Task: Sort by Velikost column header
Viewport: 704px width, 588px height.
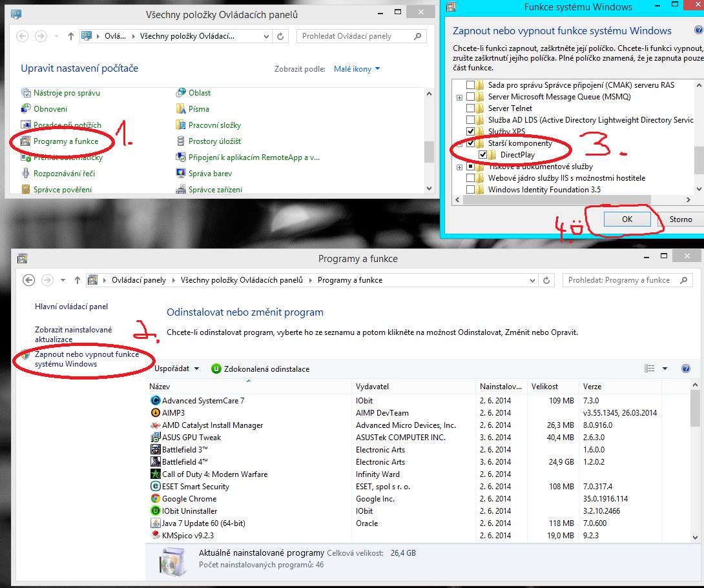Action: click(x=553, y=386)
